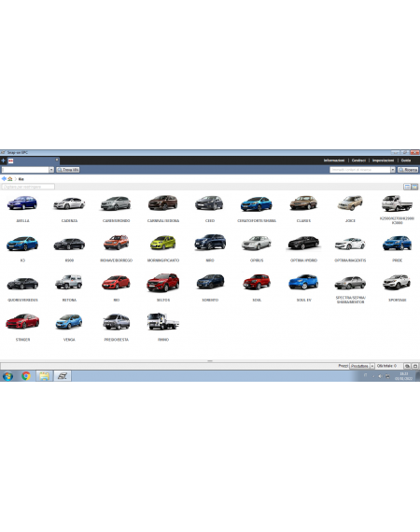Select the Clarus sedan

coord(303,203)
